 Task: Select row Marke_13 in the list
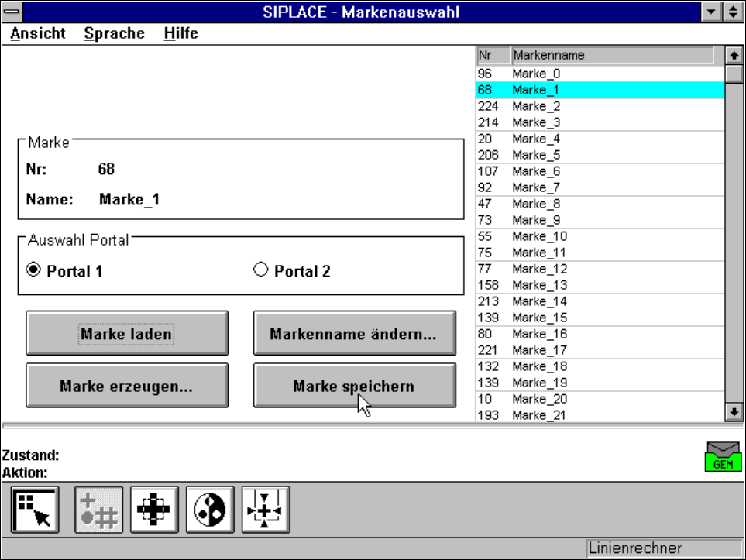(x=600, y=285)
